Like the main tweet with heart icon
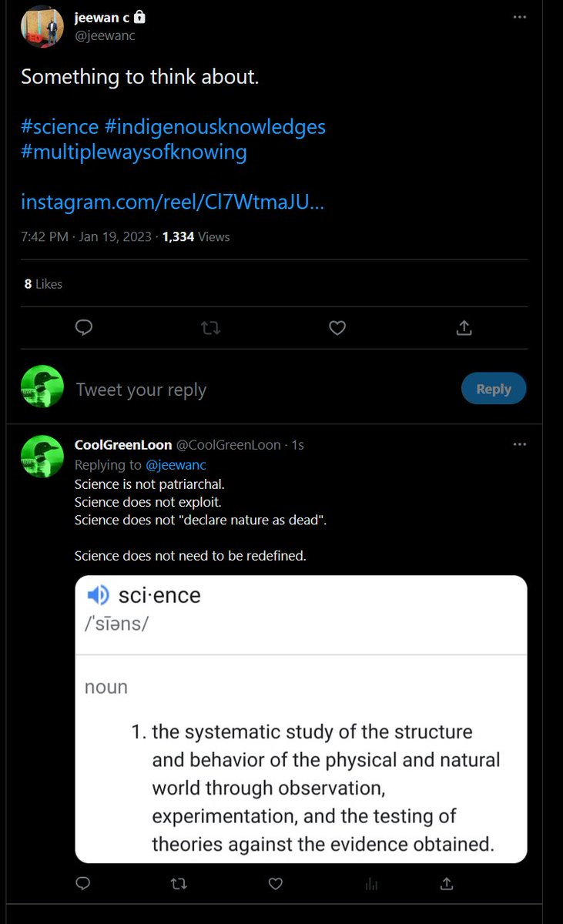The width and height of the screenshot is (563, 924). (x=337, y=328)
